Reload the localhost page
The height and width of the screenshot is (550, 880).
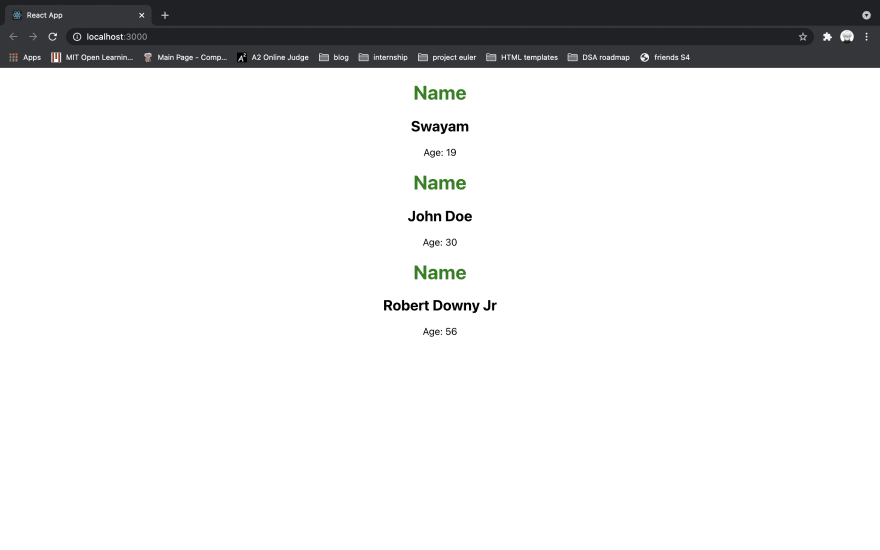53,36
